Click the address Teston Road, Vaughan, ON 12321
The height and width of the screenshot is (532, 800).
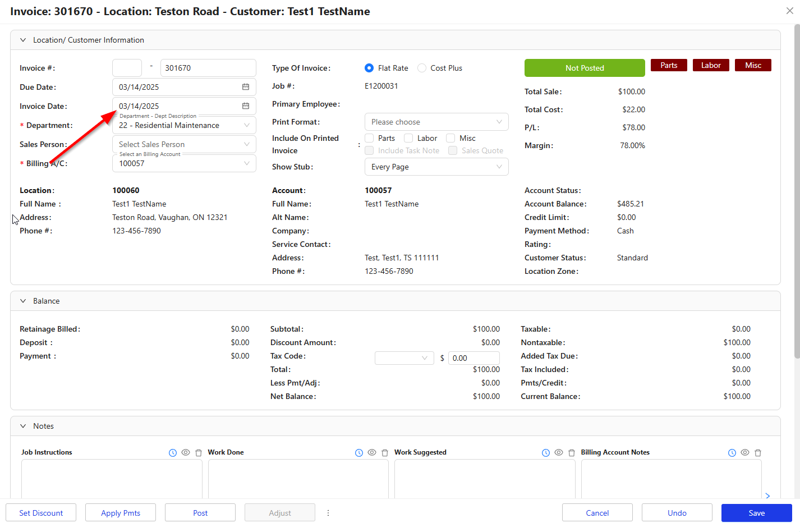pos(170,217)
